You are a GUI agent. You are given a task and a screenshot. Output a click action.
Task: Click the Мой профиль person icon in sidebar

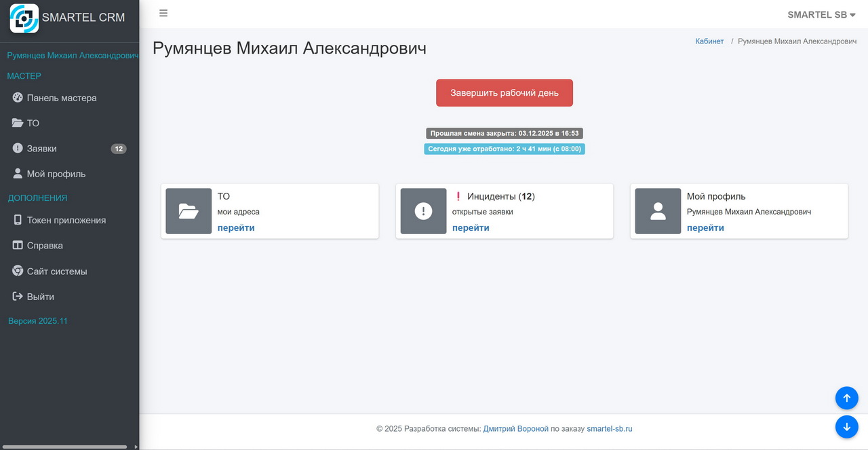coord(18,174)
